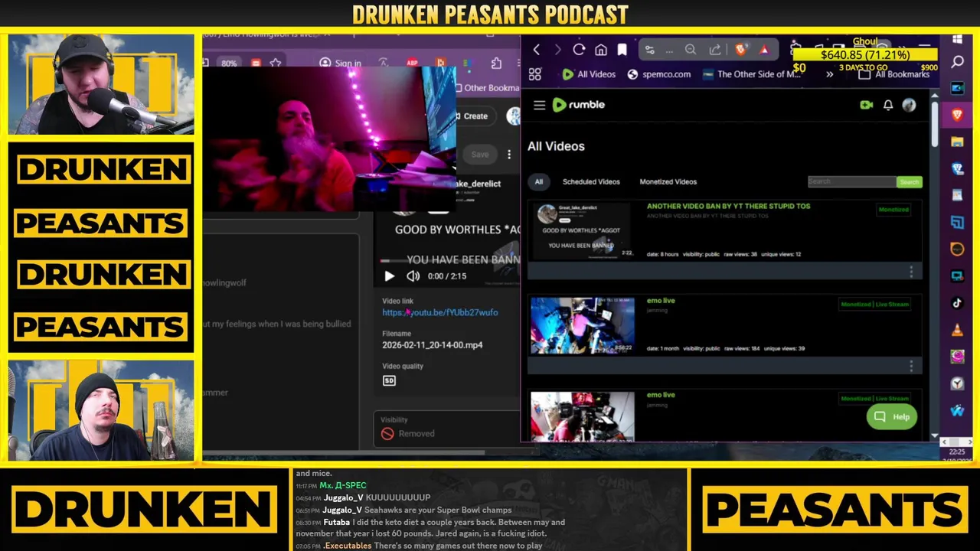Click the green Rumble upload camera icon
Viewport: 980px width, 551px height.
866,105
